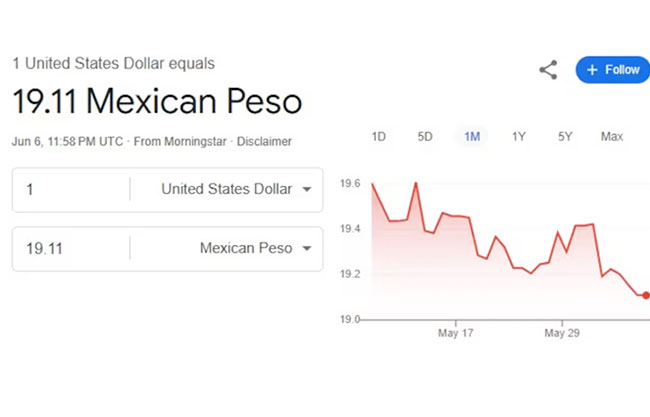Focus the 19.11 peso amount field
Viewport: 650px width, 417px height.
click(x=72, y=248)
